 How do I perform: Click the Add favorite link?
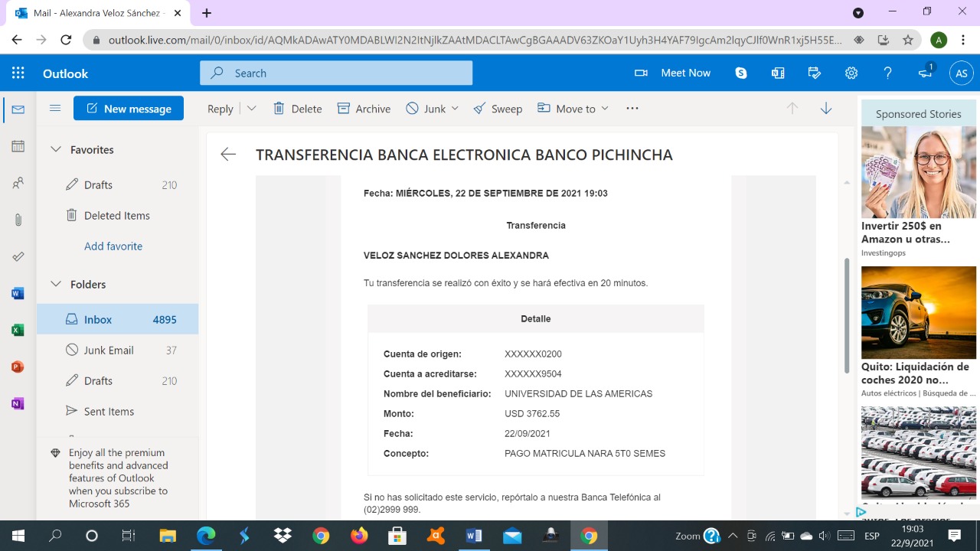(x=113, y=246)
